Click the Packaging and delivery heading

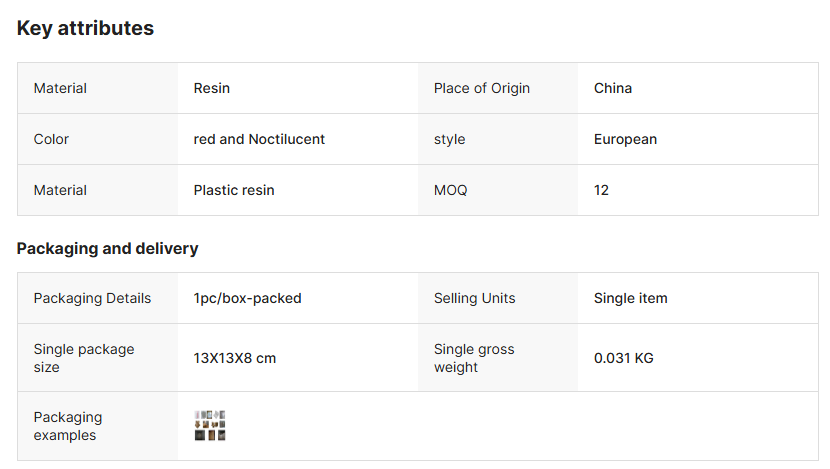107,248
